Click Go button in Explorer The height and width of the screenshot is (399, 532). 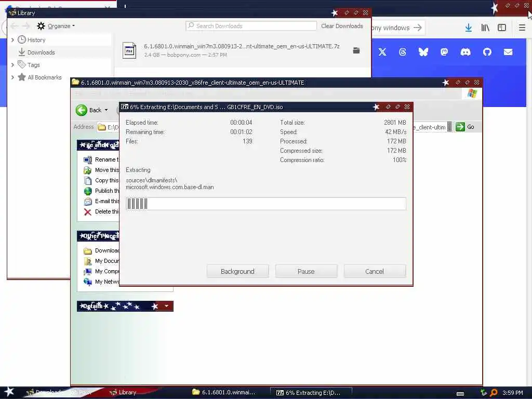point(465,127)
